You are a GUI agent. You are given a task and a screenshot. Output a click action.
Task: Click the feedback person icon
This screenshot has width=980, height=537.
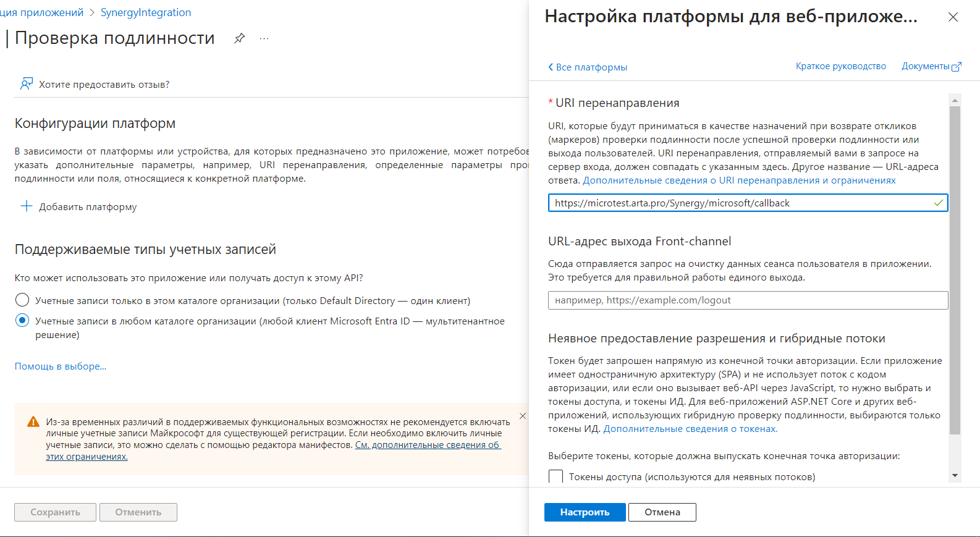tap(27, 84)
